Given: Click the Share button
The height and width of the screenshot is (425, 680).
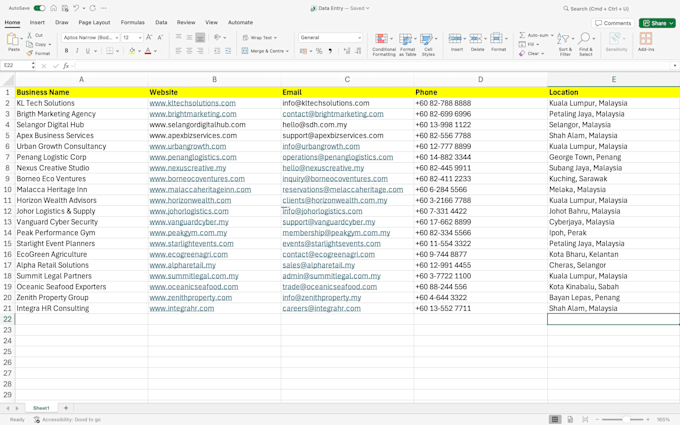Looking at the screenshot, I should 657,23.
